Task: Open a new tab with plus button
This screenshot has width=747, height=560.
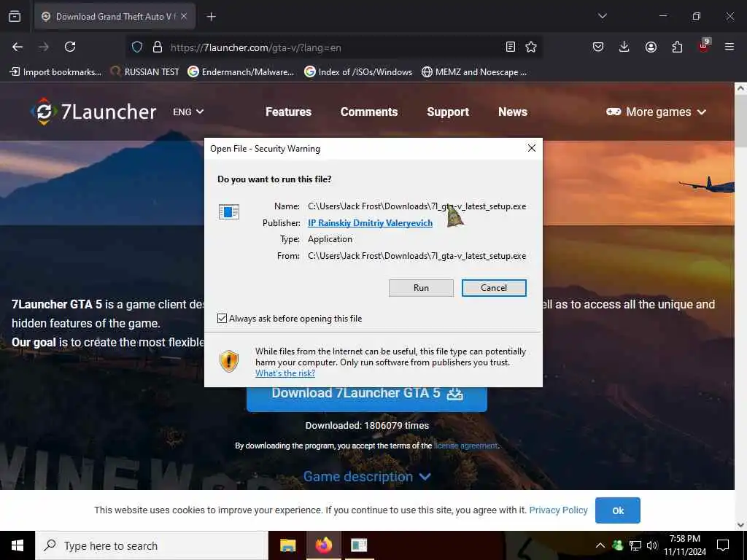Action: (x=211, y=17)
